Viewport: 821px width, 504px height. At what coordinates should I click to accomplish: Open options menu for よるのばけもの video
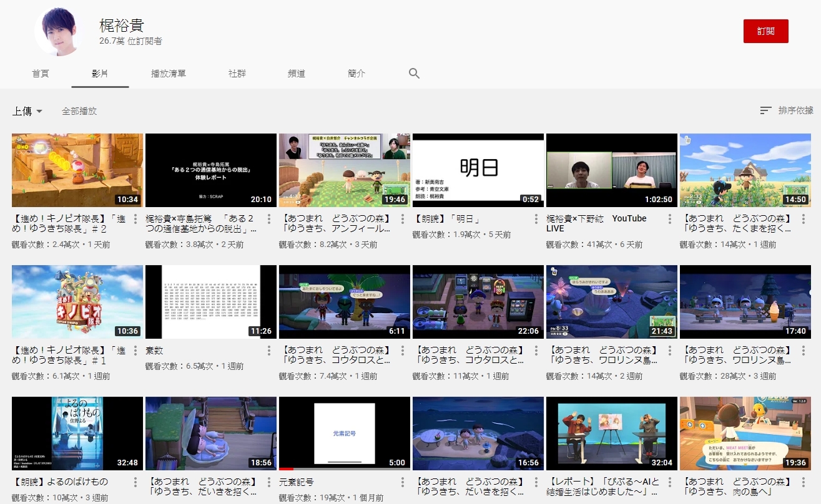[x=135, y=482]
